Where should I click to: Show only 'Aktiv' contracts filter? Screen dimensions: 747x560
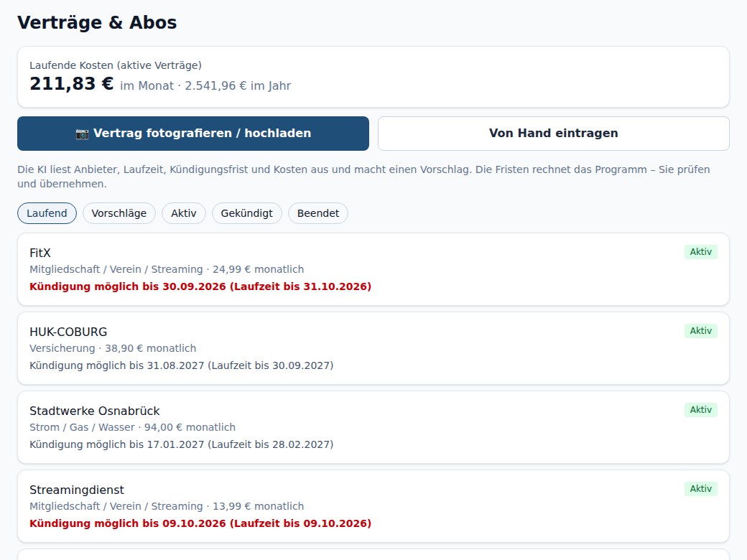(x=184, y=213)
